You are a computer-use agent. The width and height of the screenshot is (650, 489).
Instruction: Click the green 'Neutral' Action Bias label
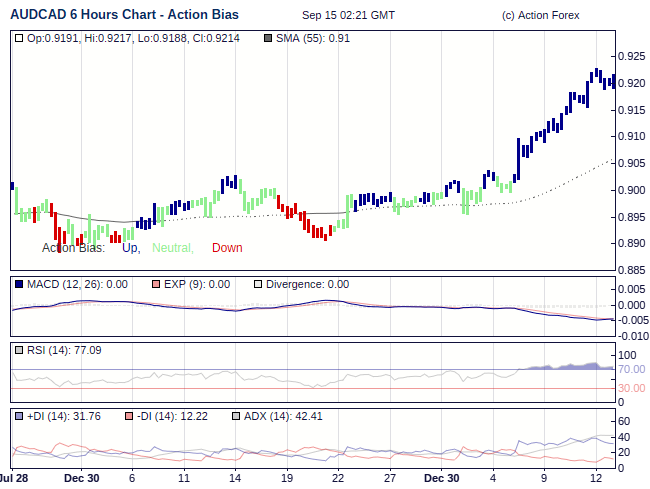[173, 248]
